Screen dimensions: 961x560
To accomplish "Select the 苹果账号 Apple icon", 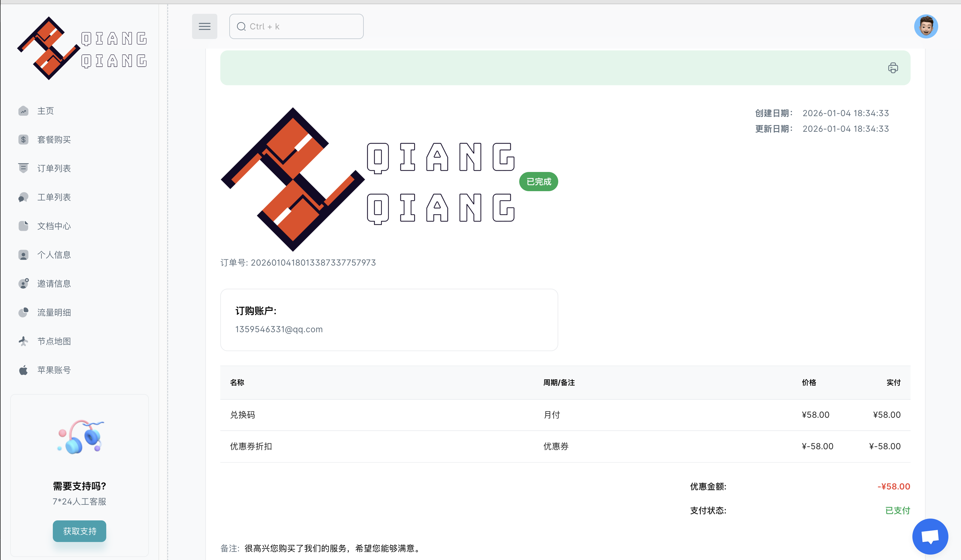I will click(23, 370).
